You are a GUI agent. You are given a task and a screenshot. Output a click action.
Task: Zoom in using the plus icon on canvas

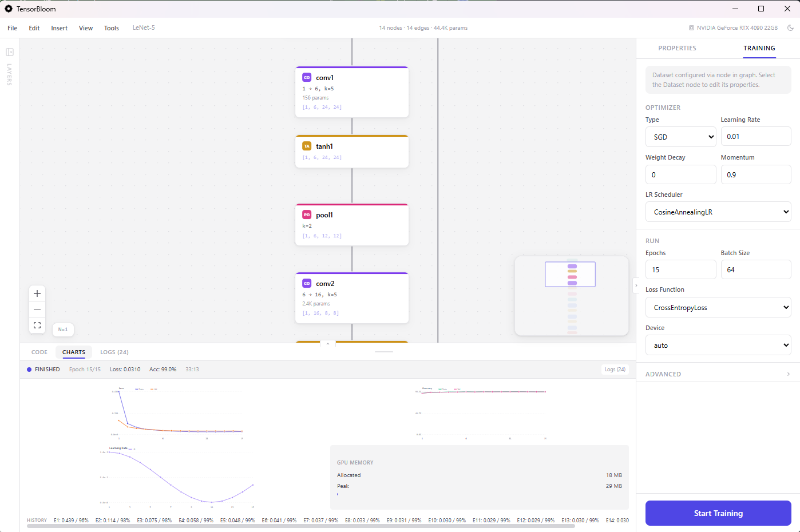point(37,293)
